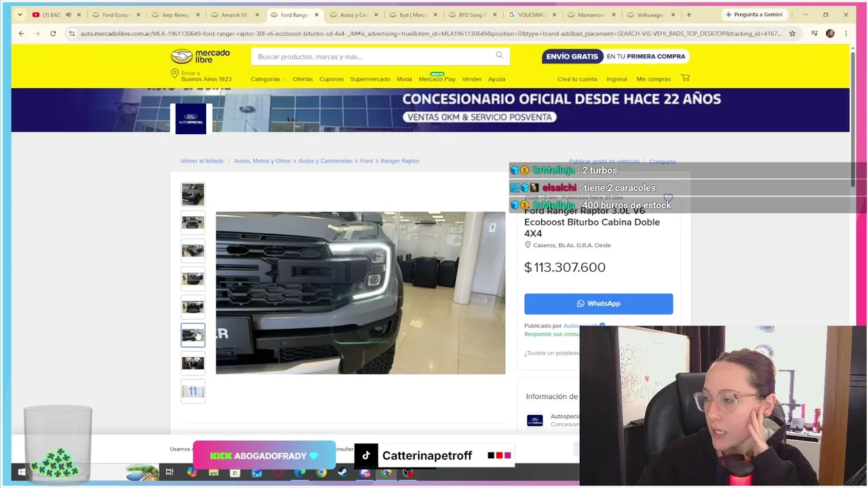Click the Ford Ranger Raptor 3.0L V6 title
This screenshot has width=868, height=488.
pyautogui.click(x=592, y=222)
